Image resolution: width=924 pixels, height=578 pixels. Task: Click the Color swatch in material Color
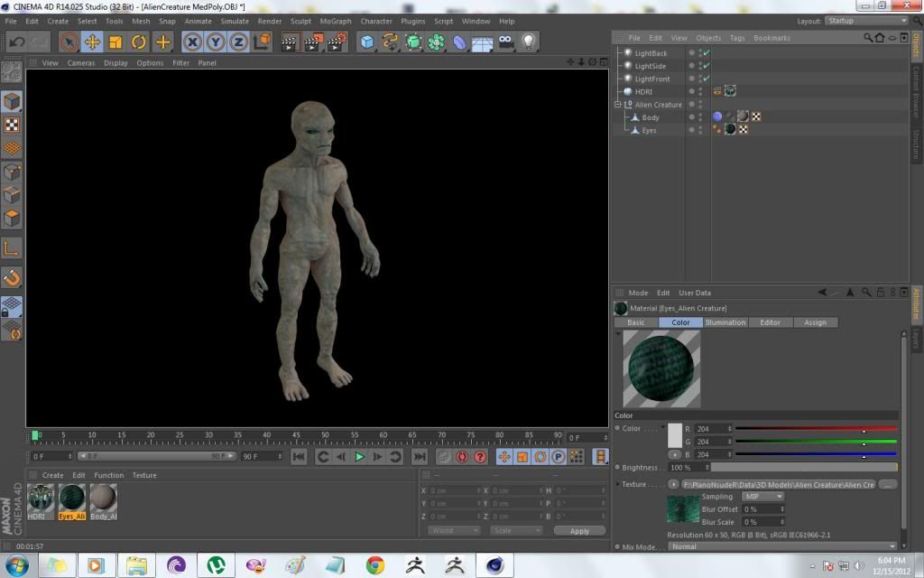(x=675, y=435)
